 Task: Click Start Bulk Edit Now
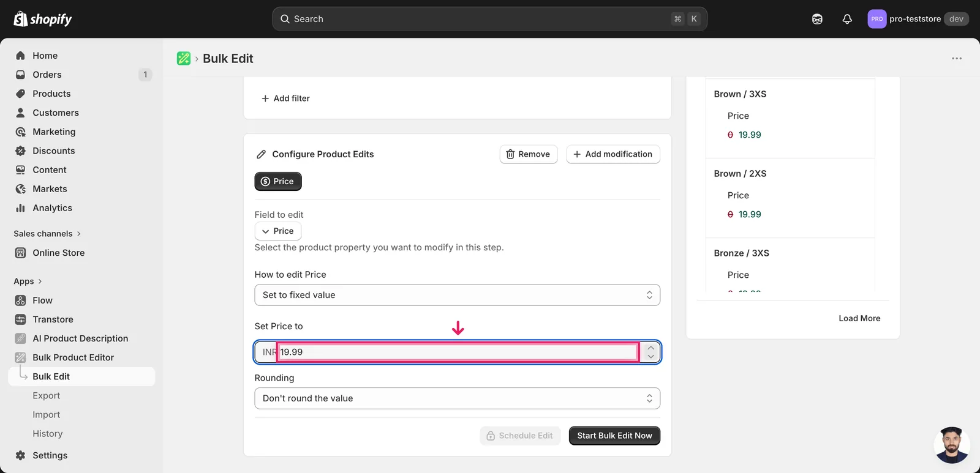(614, 436)
